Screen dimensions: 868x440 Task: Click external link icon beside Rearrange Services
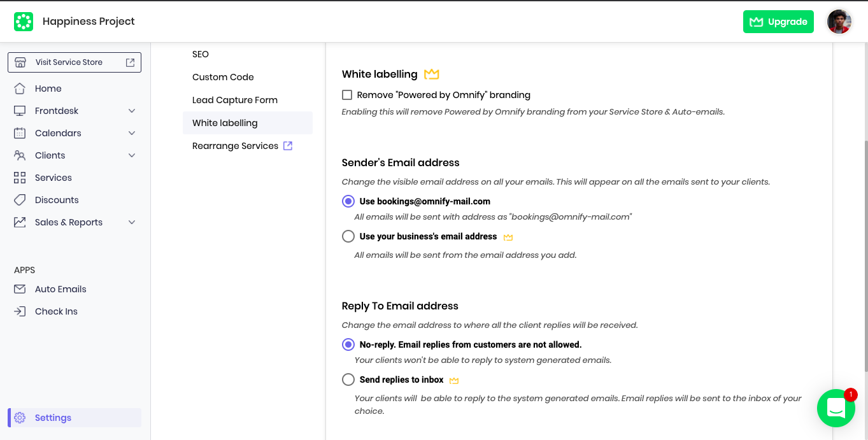pyautogui.click(x=288, y=146)
